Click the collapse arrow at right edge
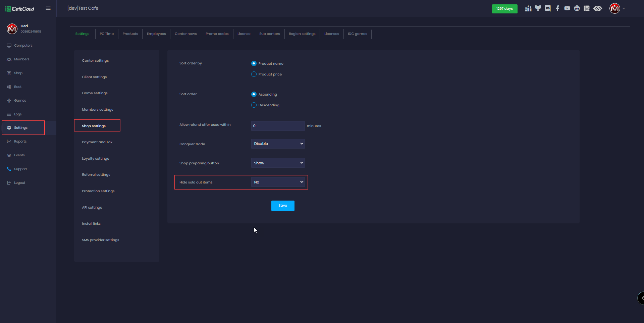The height and width of the screenshot is (323, 644). (x=641, y=298)
